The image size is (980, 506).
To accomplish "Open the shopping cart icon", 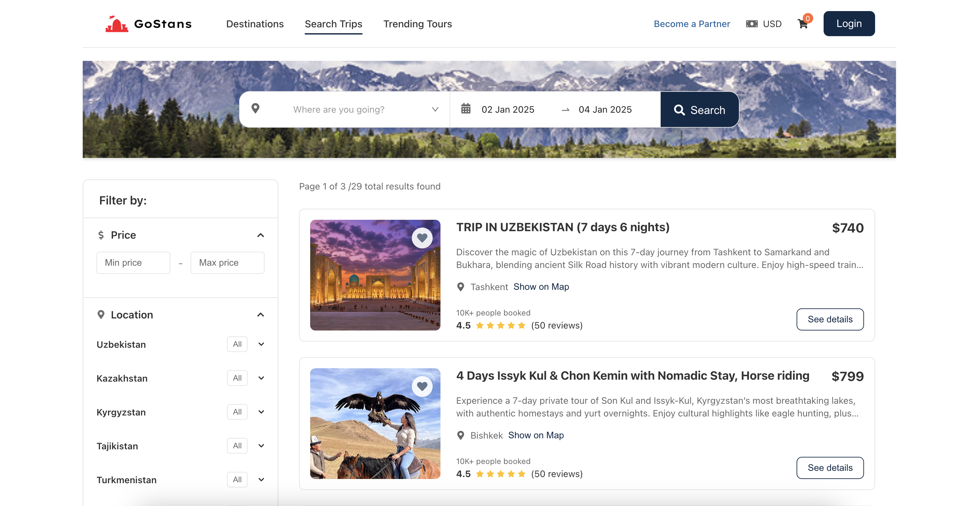I will tap(802, 24).
